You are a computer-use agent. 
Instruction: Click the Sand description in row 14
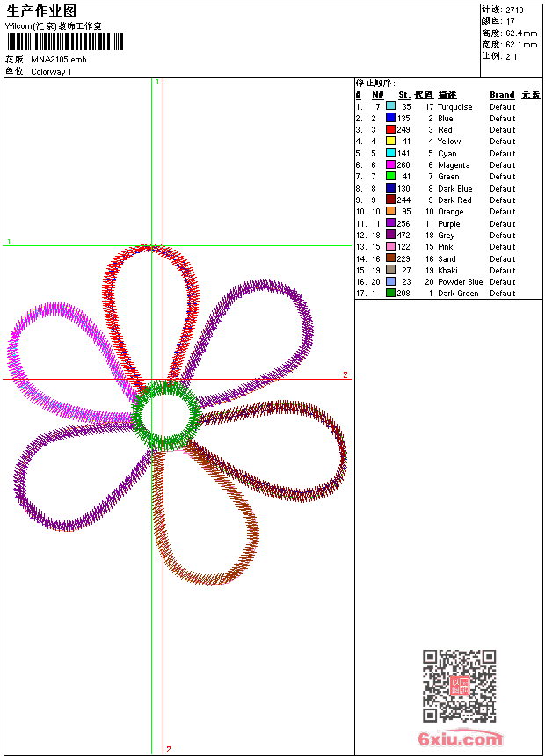pyautogui.click(x=447, y=259)
